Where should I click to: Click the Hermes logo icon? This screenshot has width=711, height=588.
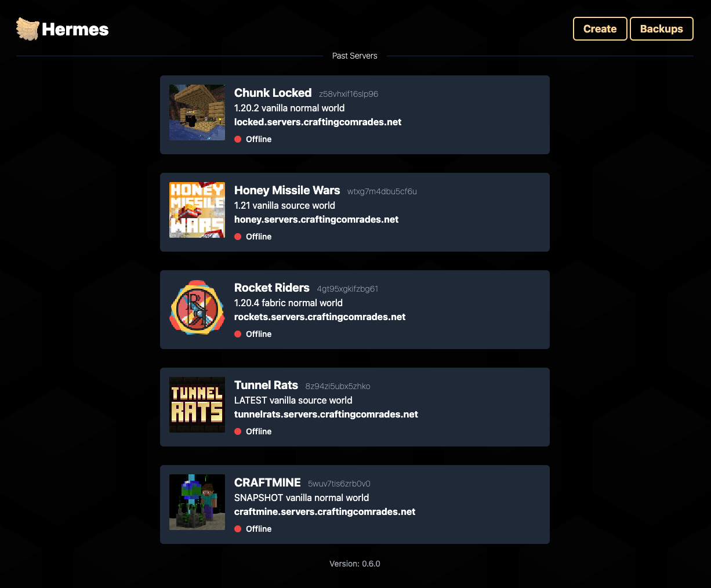pos(28,29)
